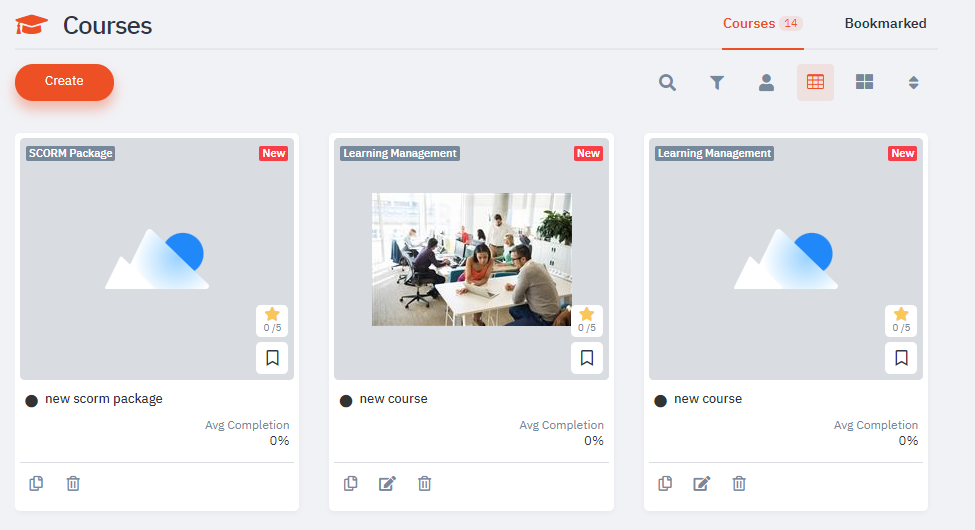Open new course title on card without photo

click(x=708, y=399)
